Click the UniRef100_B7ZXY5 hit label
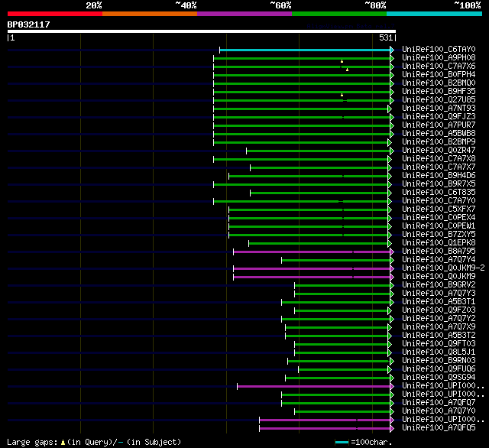 pos(439,235)
